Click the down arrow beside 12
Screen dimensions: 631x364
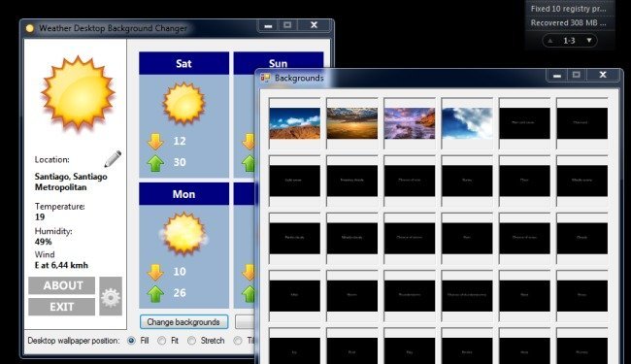(x=155, y=141)
